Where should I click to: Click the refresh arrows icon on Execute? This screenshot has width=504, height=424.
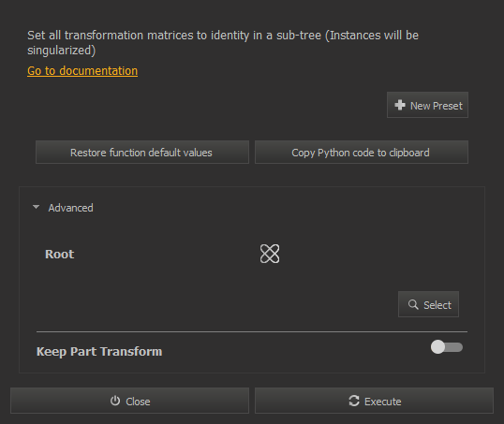354,401
